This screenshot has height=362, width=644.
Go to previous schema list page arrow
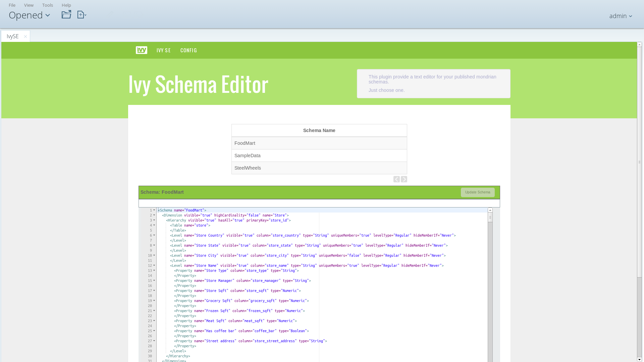396,179
